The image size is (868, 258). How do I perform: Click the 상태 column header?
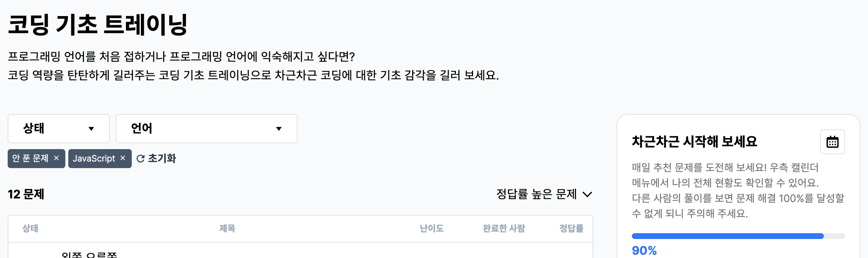coord(30,228)
